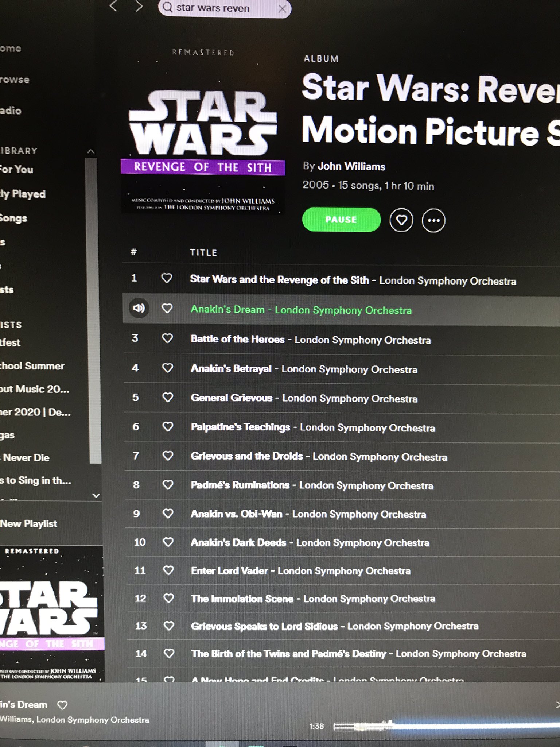Open London Symphony Orchestra link on track 10
Viewport: 560px width, 747px height.
[x=363, y=543]
